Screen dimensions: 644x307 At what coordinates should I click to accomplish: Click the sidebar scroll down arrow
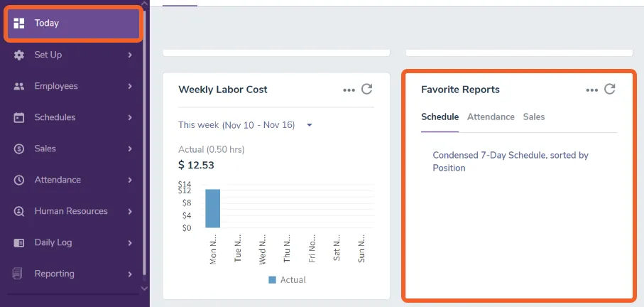(x=144, y=289)
